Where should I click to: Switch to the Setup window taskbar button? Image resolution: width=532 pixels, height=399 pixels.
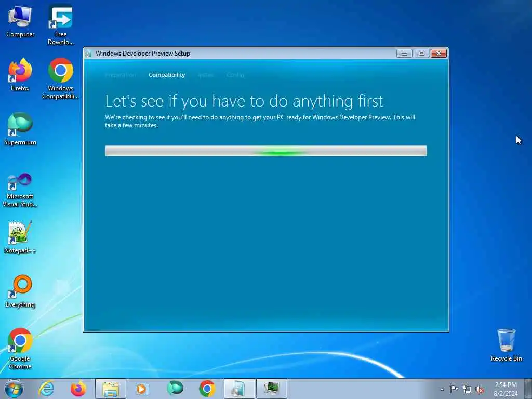(239, 389)
